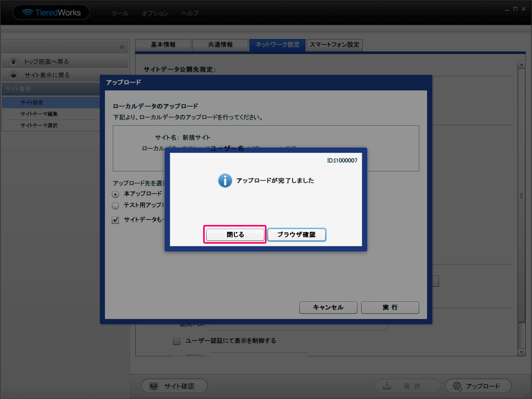Switch to the 基本情報 tab
The width and height of the screenshot is (532, 399).
[x=163, y=45]
